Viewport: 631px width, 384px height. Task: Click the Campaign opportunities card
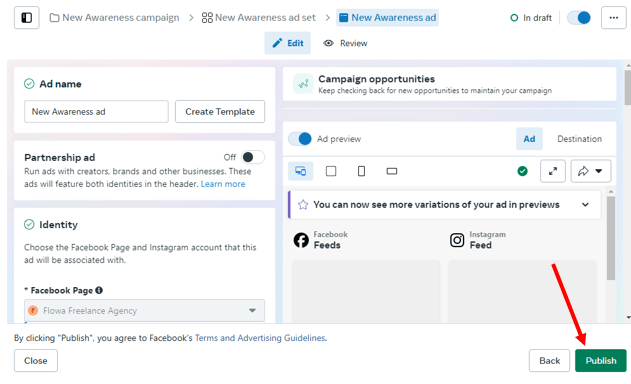pyautogui.click(x=450, y=84)
